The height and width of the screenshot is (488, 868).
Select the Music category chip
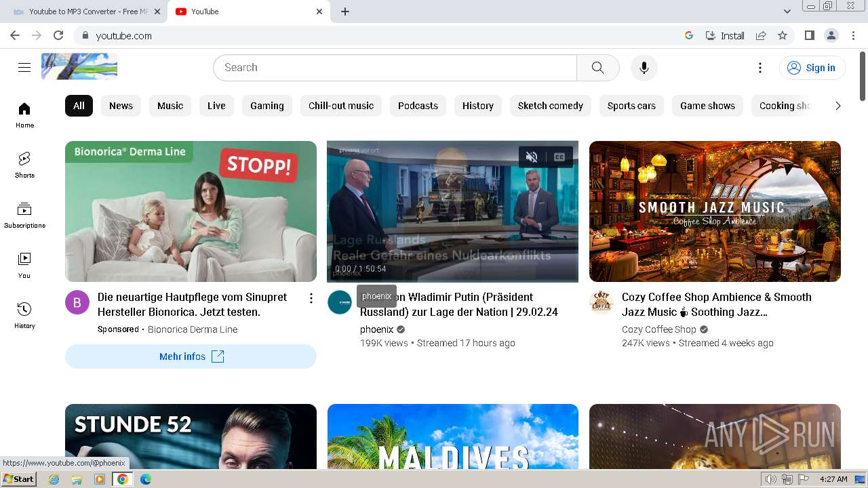(170, 106)
